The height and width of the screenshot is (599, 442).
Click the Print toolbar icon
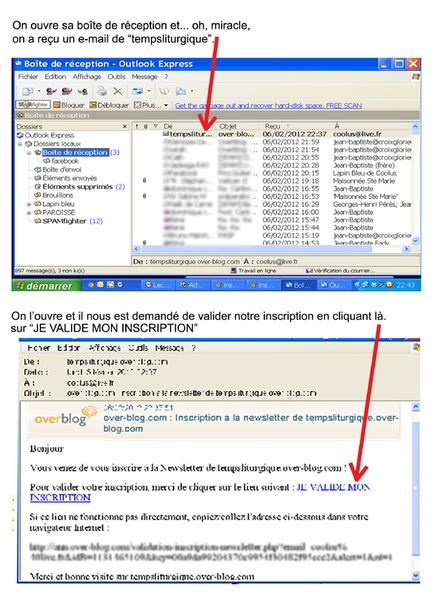(x=101, y=91)
